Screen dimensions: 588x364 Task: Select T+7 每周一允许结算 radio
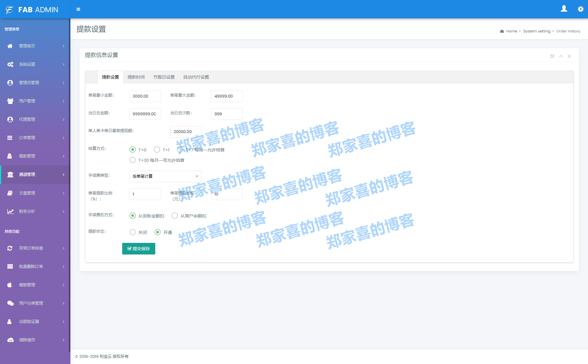(180, 150)
